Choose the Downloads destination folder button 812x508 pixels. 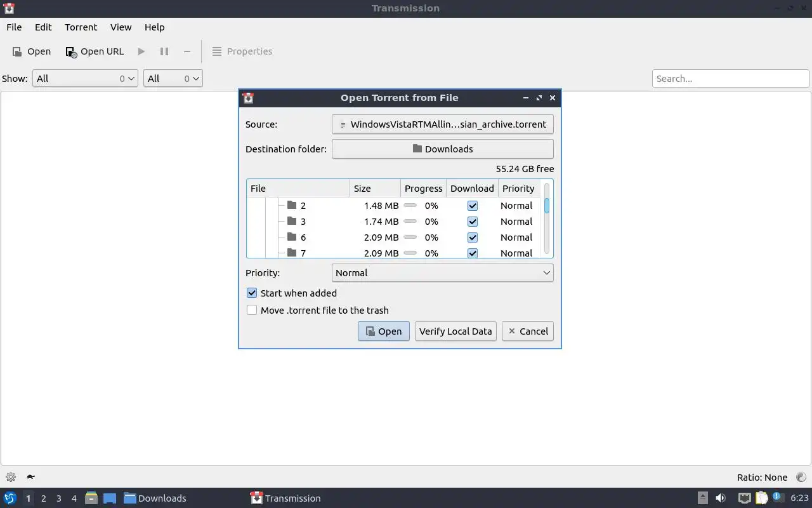point(442,149)
